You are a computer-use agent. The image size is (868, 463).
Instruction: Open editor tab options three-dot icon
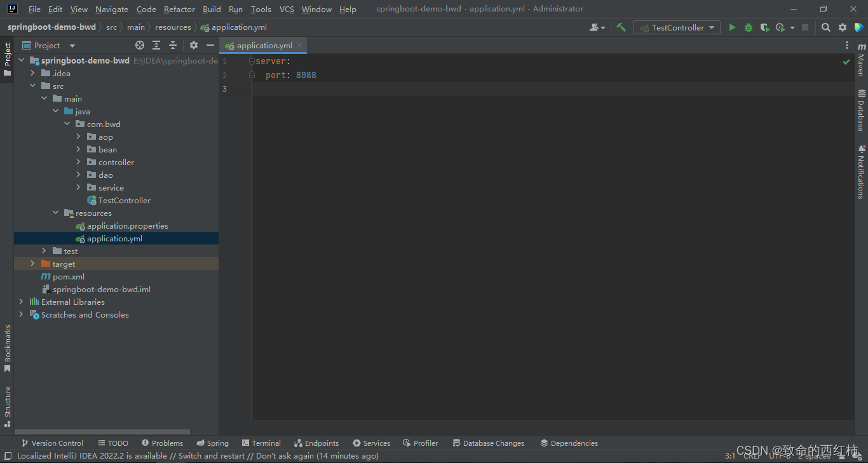(847, 45)
